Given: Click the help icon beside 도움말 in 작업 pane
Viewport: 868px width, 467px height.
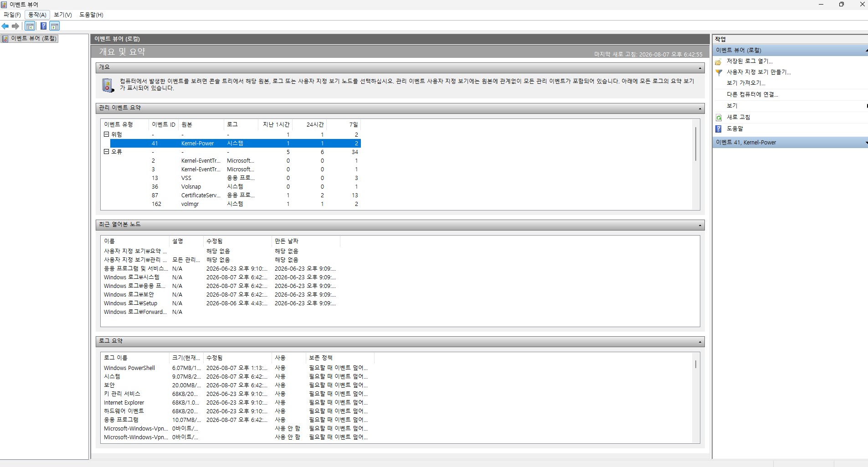Looking at the screenshot, I should click(x=719, y=129).
